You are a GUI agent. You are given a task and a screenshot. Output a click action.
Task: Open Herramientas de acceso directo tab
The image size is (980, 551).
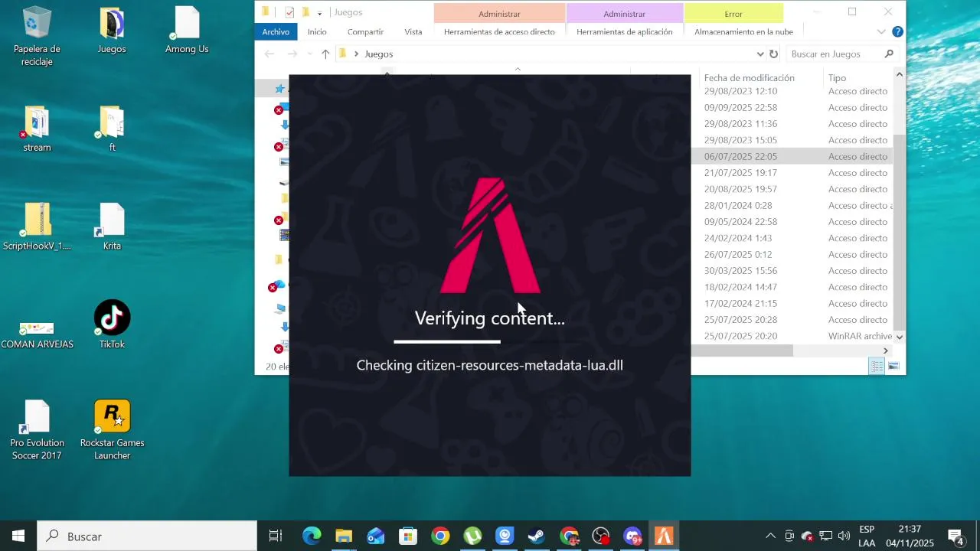click(x=499, y=32)
